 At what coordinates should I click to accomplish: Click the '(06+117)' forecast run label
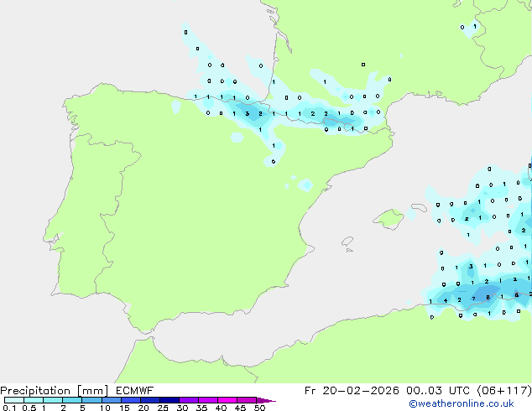tap(504, 391)
